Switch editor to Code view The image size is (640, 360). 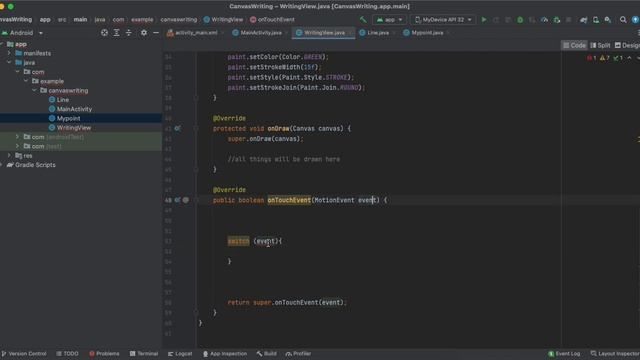click(574, 45)
